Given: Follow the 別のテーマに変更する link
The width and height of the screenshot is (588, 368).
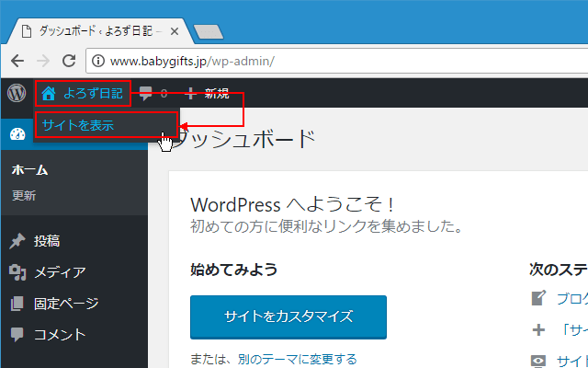Looking at the screenshot, I should tap(297, 360).
